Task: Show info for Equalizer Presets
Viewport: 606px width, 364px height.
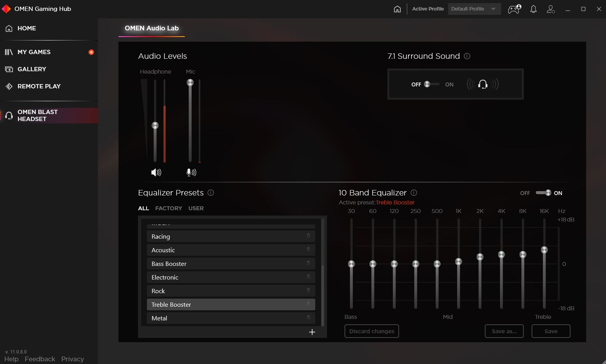Action: click(x=211, y=193)
